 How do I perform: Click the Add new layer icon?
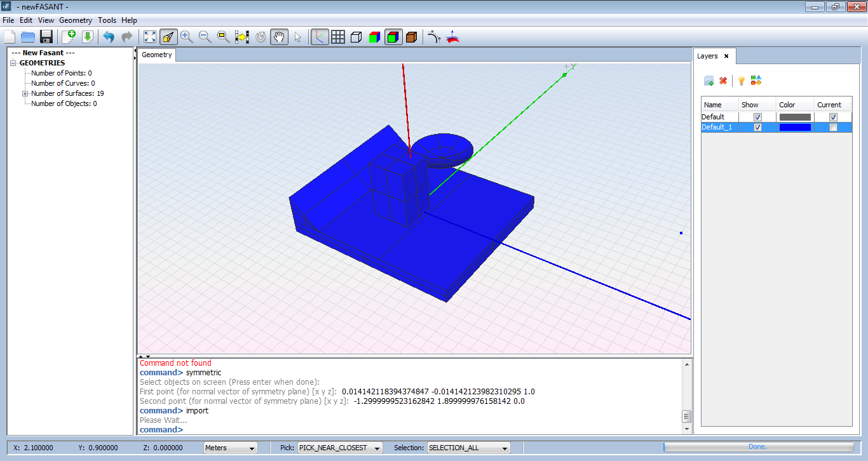coord(709,81)
